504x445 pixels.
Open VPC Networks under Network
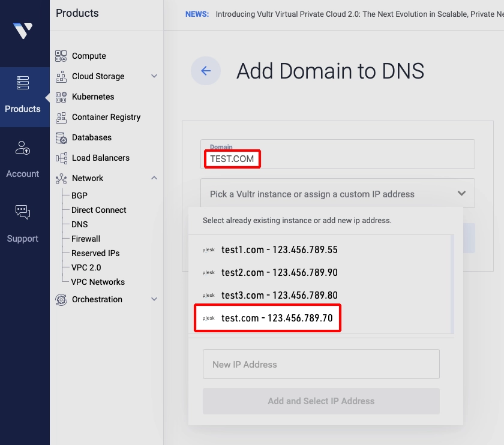point(98,282)
